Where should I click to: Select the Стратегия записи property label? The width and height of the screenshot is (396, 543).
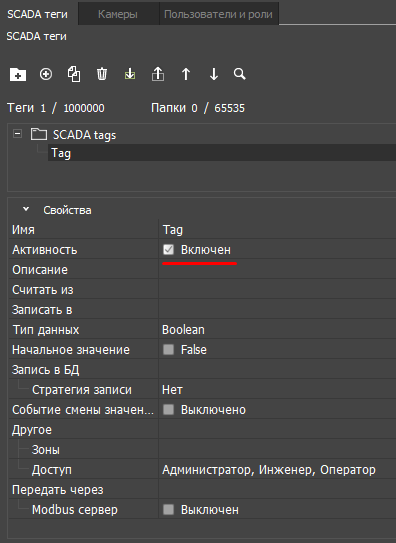[82, 390]
